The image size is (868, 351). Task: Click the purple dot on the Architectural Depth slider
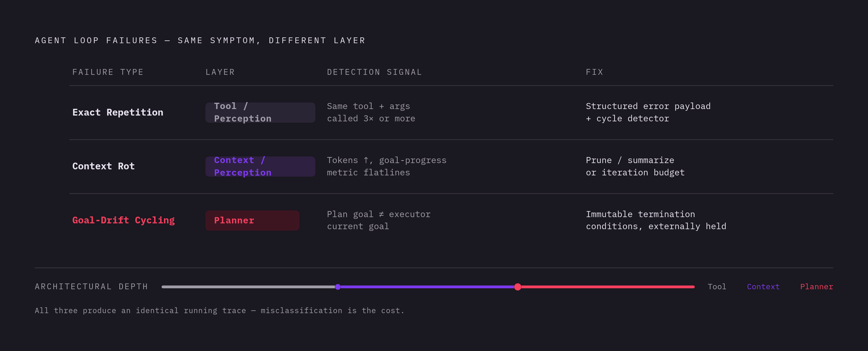coord(338,287)
